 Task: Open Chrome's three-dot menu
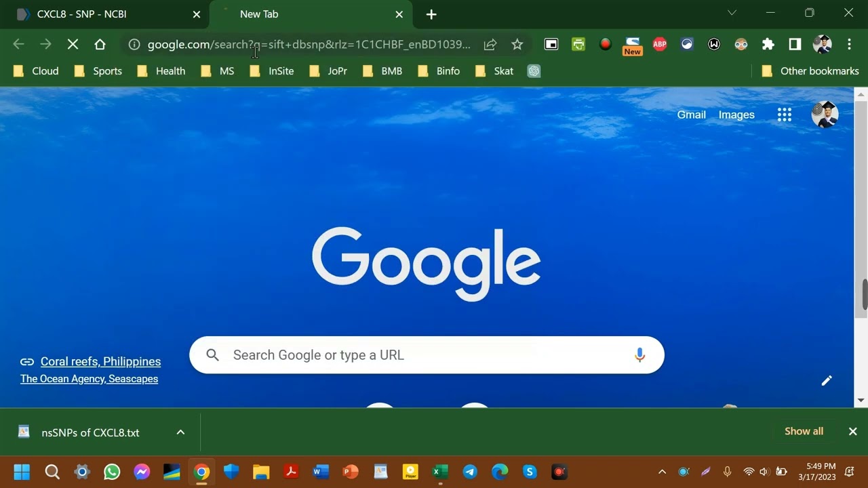coord(849,44)
